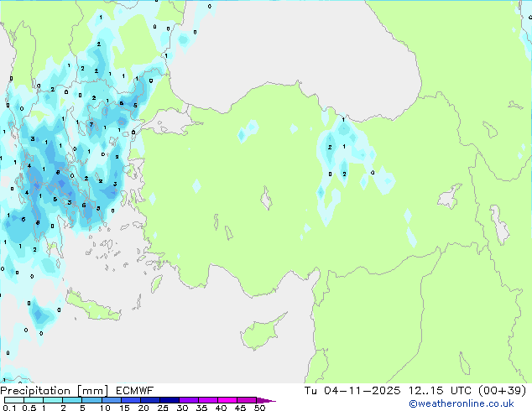The width and height of the screenshot is (532, 411).
Task: Pick the 0.5–1 mm legend color swatch
Action: 34,400
